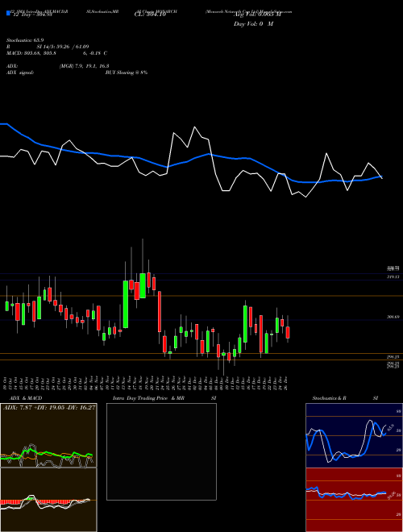
Task: Click the 'ADX & MACD' panel title
Action: click(26, 398)
